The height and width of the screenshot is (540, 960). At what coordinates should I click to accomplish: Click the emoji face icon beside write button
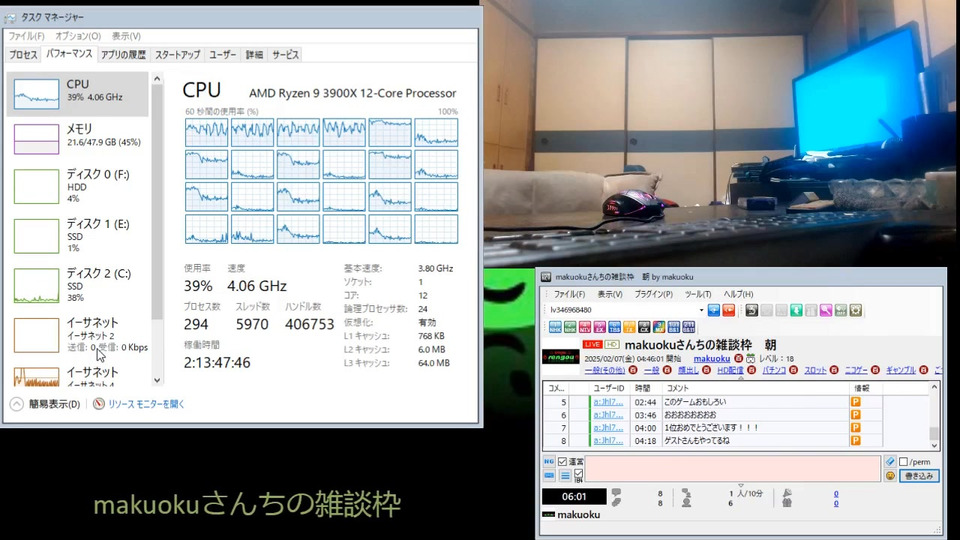coord(890,476)
